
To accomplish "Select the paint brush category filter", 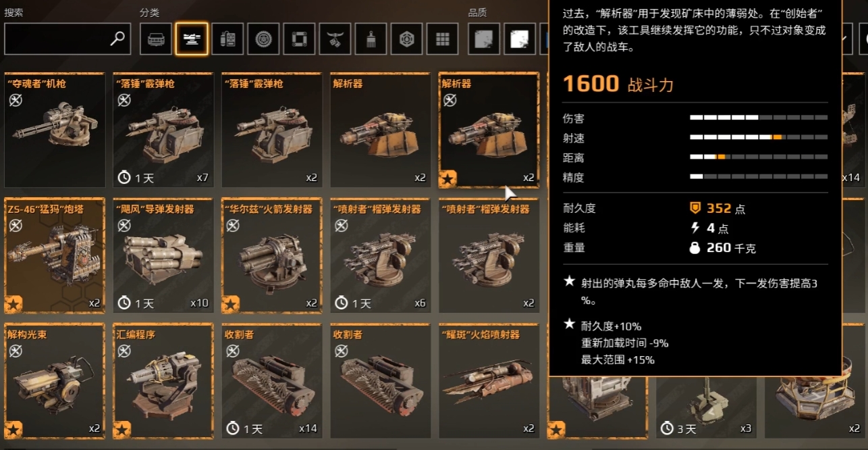I will [x=371, y=39].
